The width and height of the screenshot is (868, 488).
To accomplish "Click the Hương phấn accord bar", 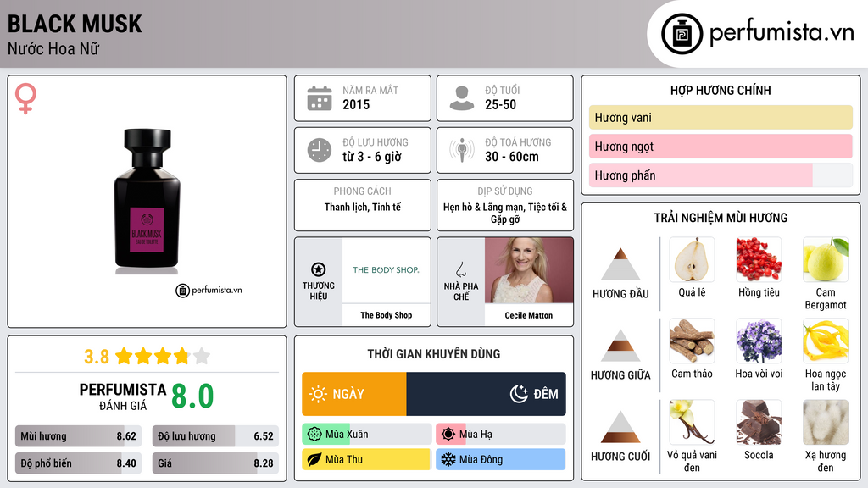I will click(x=721, y=175).
